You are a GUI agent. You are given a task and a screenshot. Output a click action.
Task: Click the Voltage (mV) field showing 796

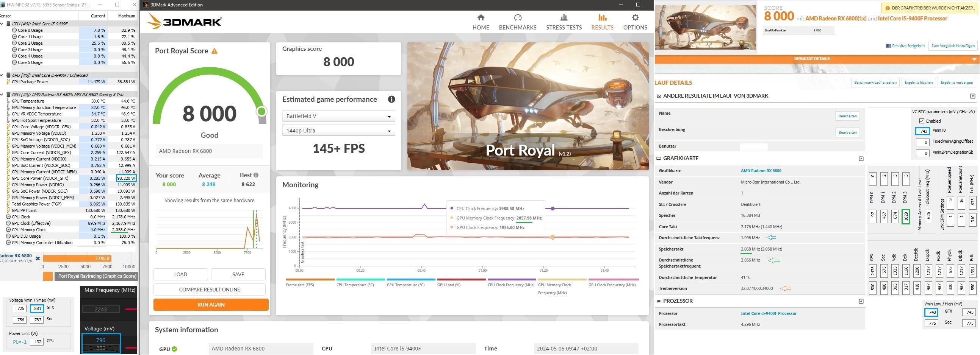coord(101,340)
